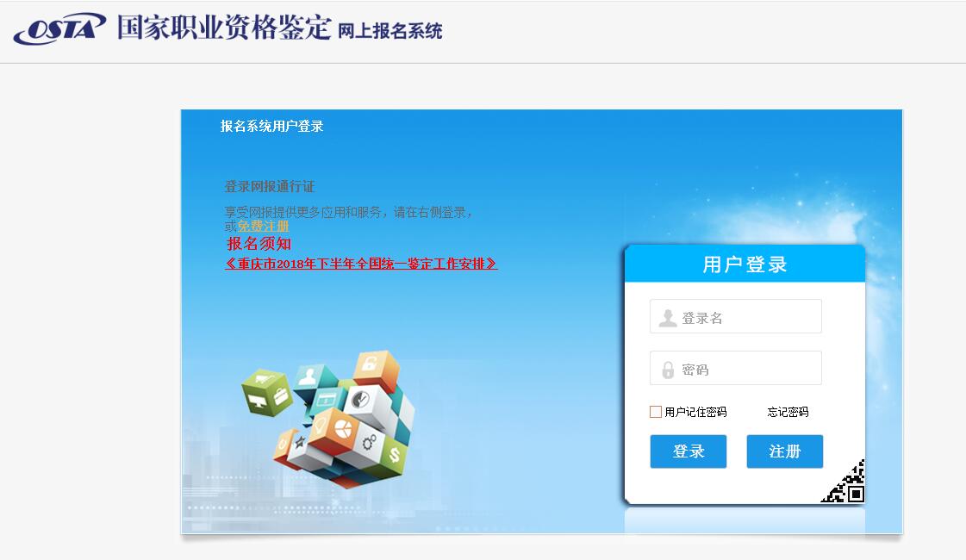Image resolution: width=966 pixels, height=560 pixels.
Task: Open the QR code login corner icon
Action: pyautogui.click(x=844, y=481)
